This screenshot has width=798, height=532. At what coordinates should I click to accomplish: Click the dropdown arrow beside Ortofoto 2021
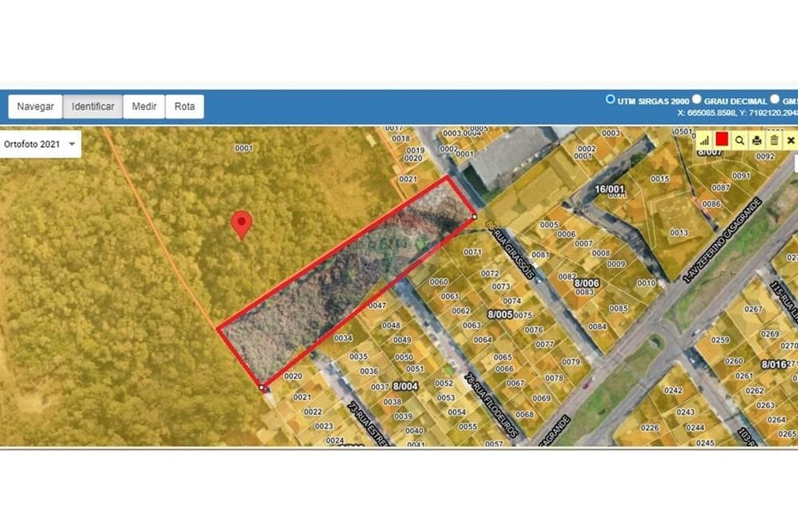pyautogui.click(x=72, y=144)
